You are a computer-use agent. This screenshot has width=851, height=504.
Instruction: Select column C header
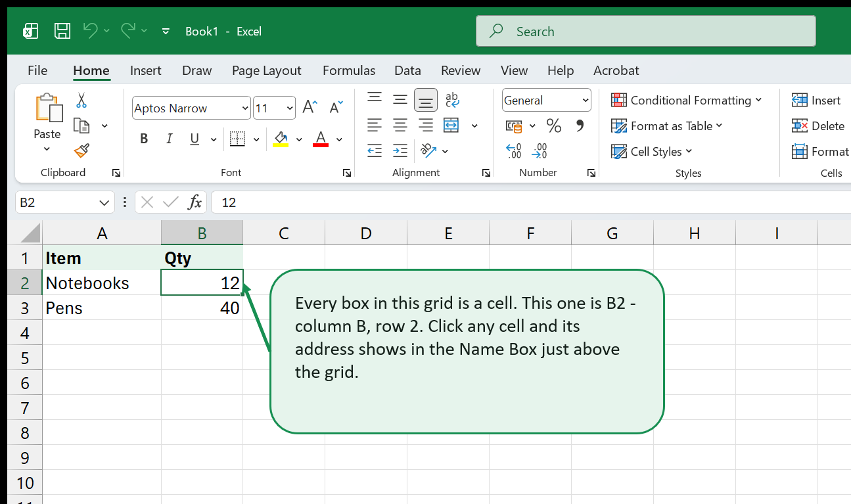pyautogui.click(x=284, y=233)
